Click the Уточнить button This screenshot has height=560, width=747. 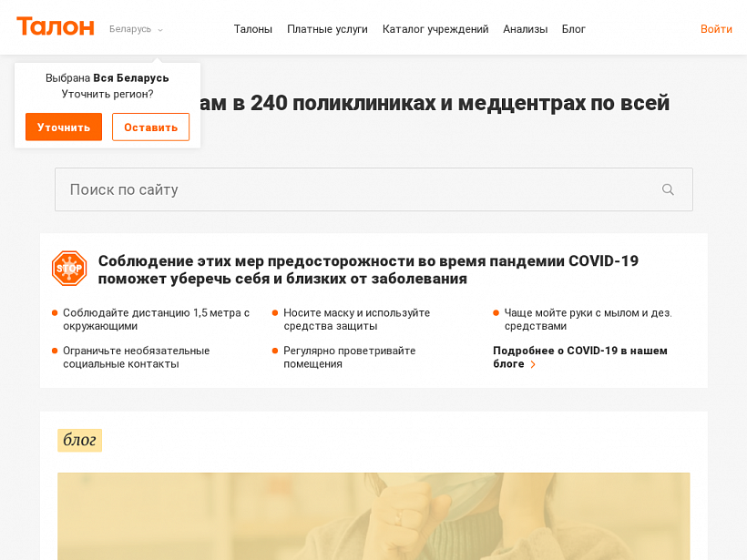click(x=64, y=127)
